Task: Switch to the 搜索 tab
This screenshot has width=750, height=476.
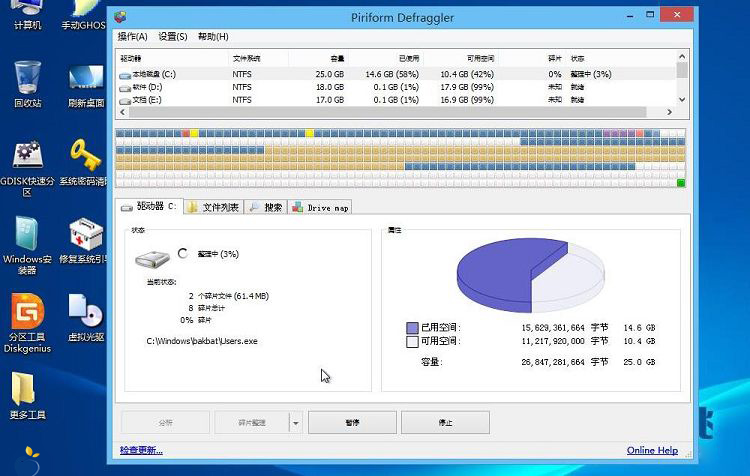Action: 266,207
